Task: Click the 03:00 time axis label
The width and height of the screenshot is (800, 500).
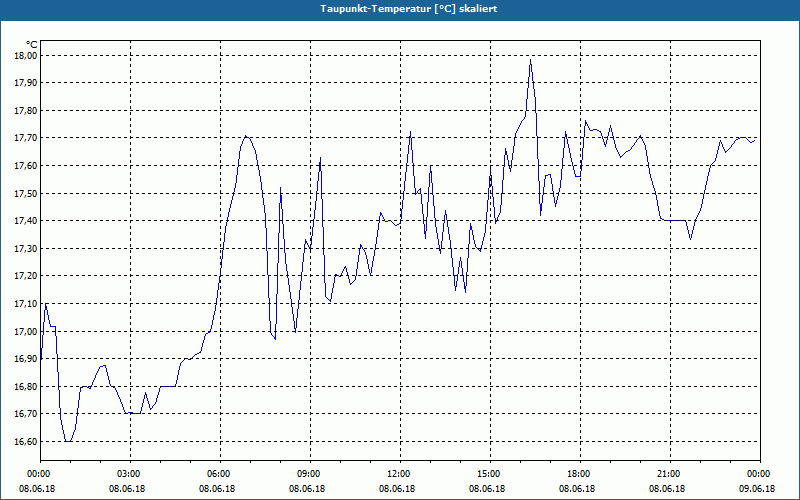Action: (x=131, y=474)
